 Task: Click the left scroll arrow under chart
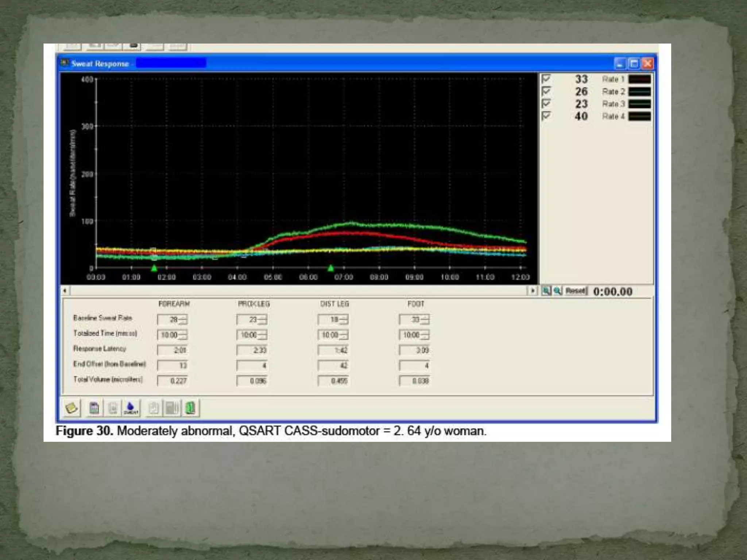[x=65, y=291]
